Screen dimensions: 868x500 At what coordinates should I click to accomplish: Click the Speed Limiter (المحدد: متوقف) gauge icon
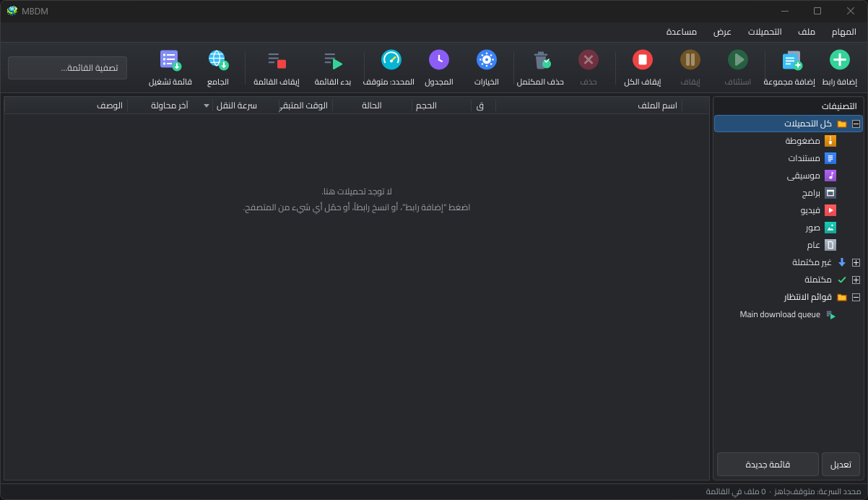391,60
